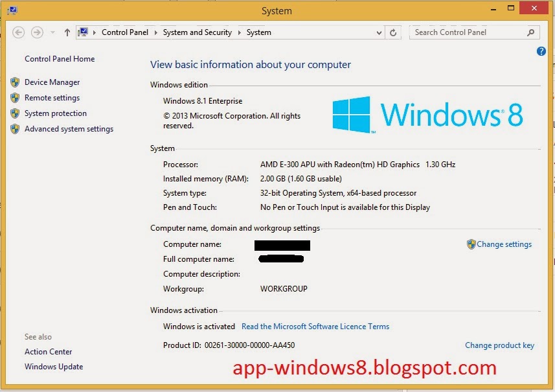Click '1.30 GHz' processor speed text
The height and width of the screenshot is (392, 555).
(440, 165)
